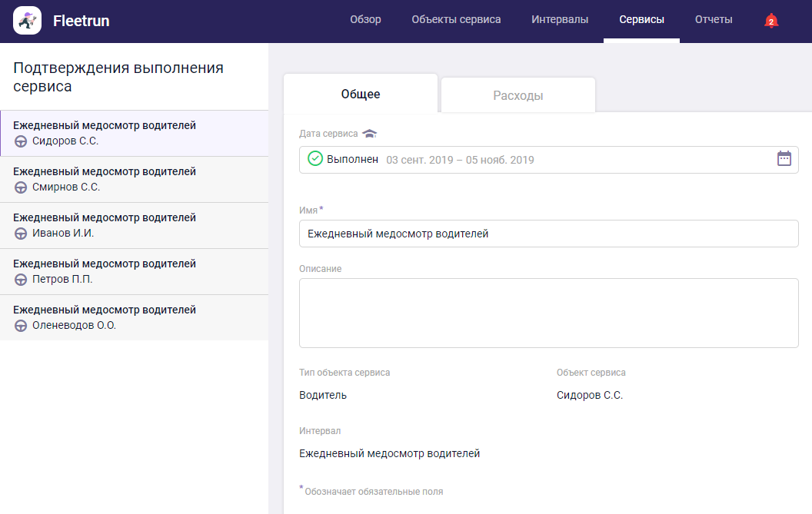Click the Fleetrun brand name link
812x514 pixels.
point(81,22)
